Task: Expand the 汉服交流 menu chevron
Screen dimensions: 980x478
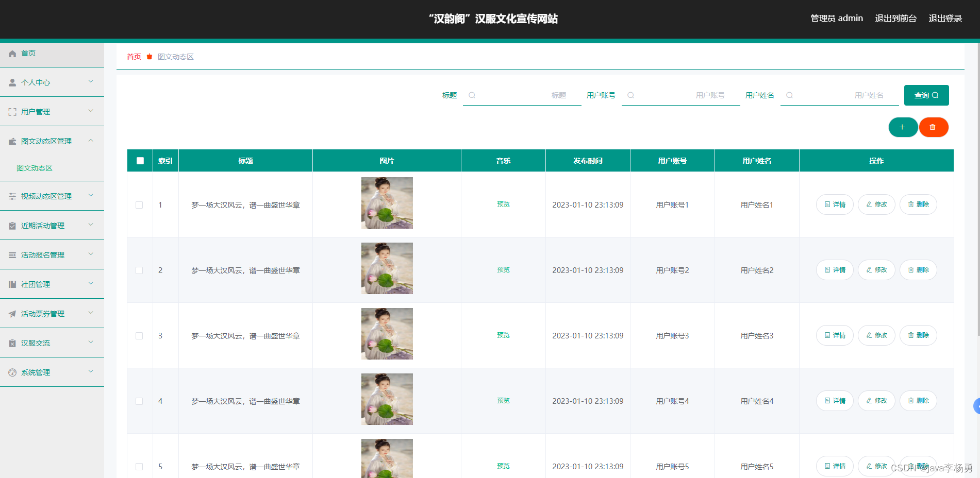Action: click(x=91, y=342)
